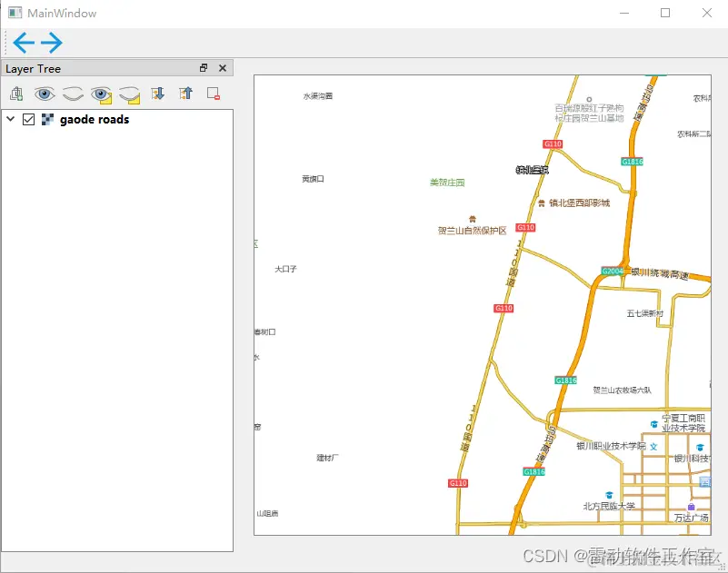Hide all layers with closed-eye icon

pos(73,94)
